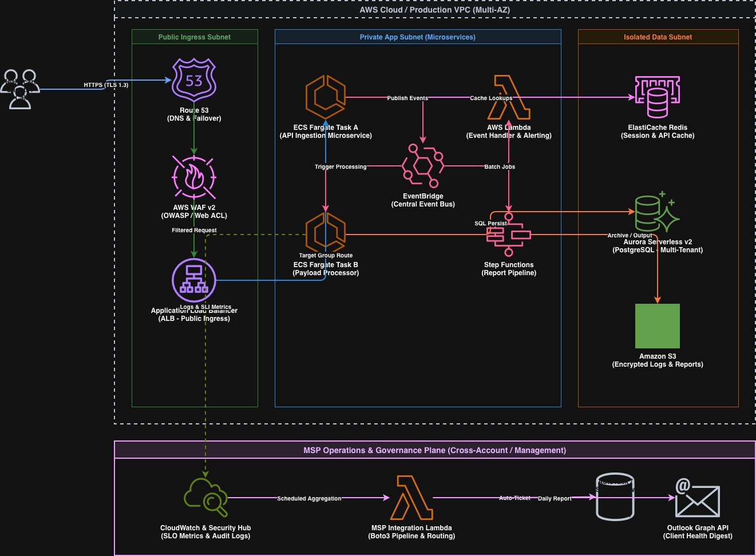Click the Trigger Processing edge label

click(341, 166)
